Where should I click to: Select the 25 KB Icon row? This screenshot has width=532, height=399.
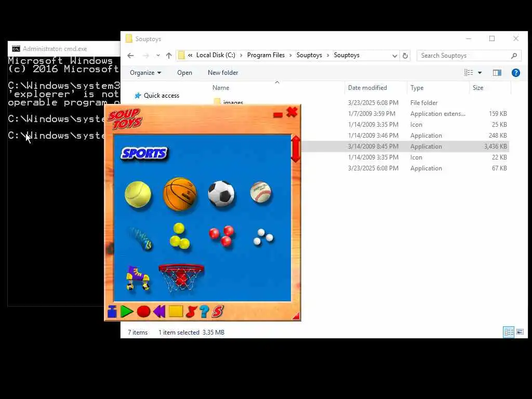[x=405, y=125]
